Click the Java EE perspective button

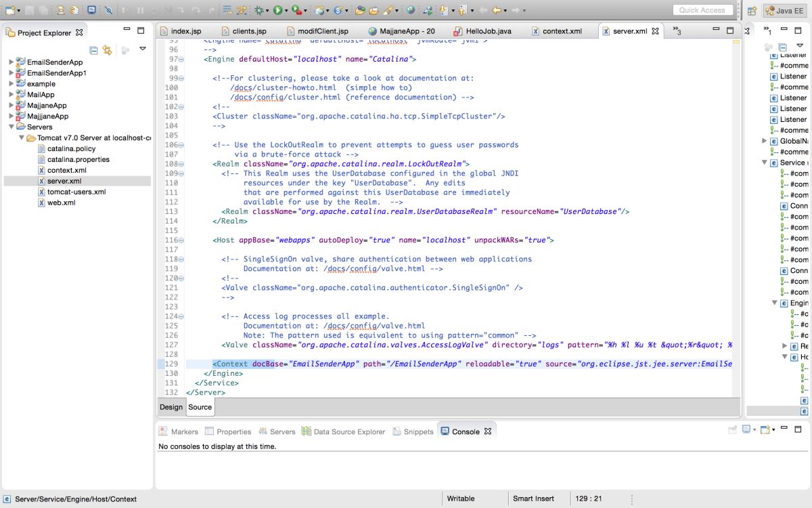pyautogui.click(x=784, y=11)
